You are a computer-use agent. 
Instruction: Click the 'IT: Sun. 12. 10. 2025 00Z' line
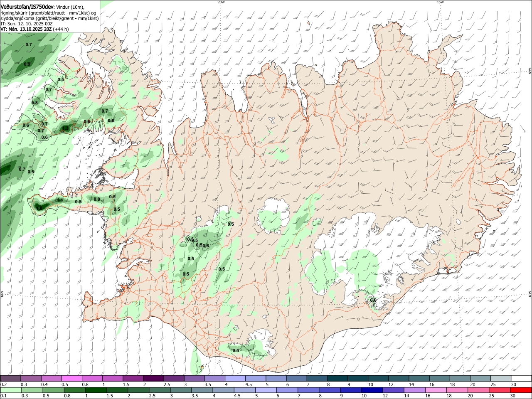(x=26, y=24)
